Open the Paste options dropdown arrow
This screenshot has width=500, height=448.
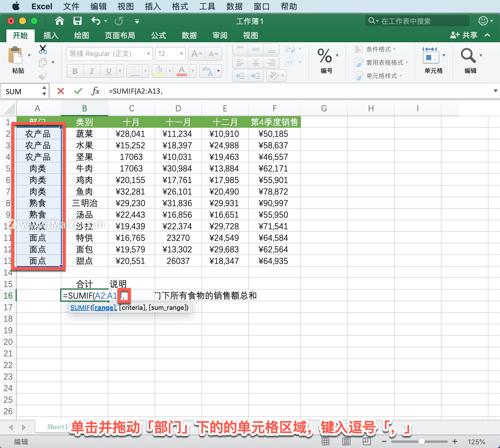[29, 55]
